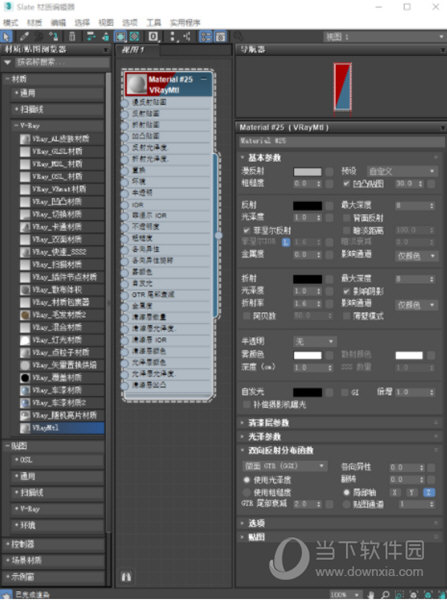Minimize node with Material #25 dash button
Viewport: 447px width, 600px height.
pyautogui.click(x=204, y=79)
